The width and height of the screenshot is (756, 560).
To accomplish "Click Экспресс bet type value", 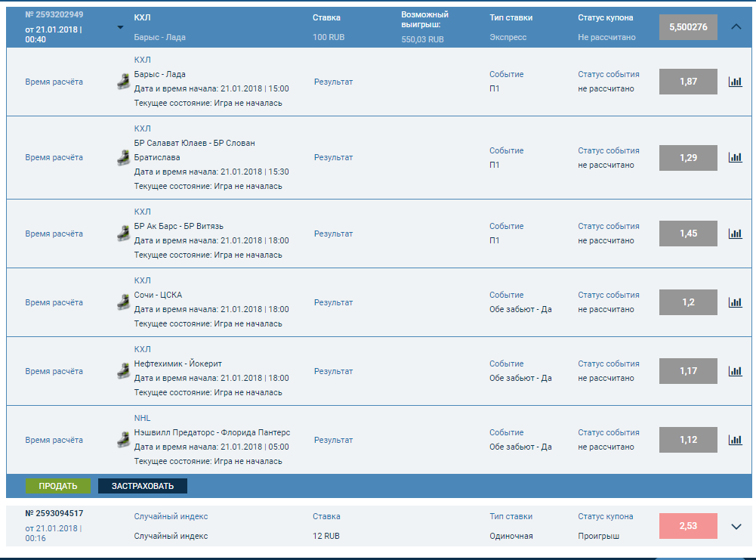I will point(508,37).
